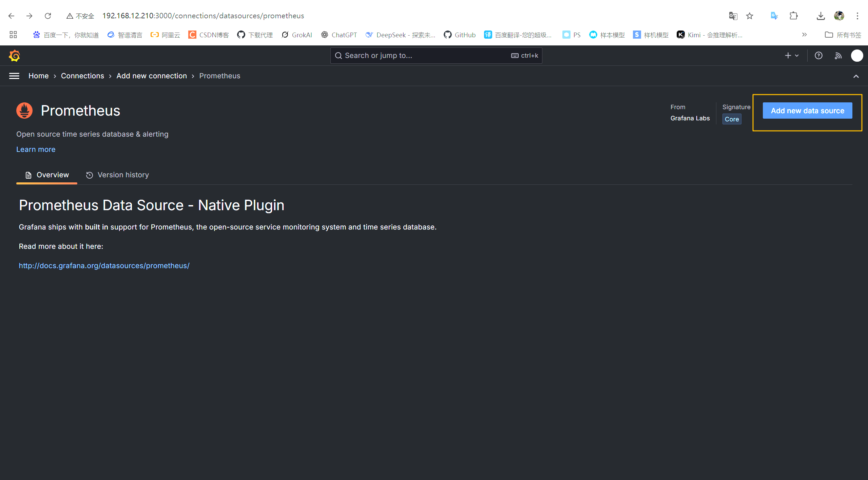The image size is (868, 480).
Task: Open the Chrome three-dot menu
Action: coord(857,16)
